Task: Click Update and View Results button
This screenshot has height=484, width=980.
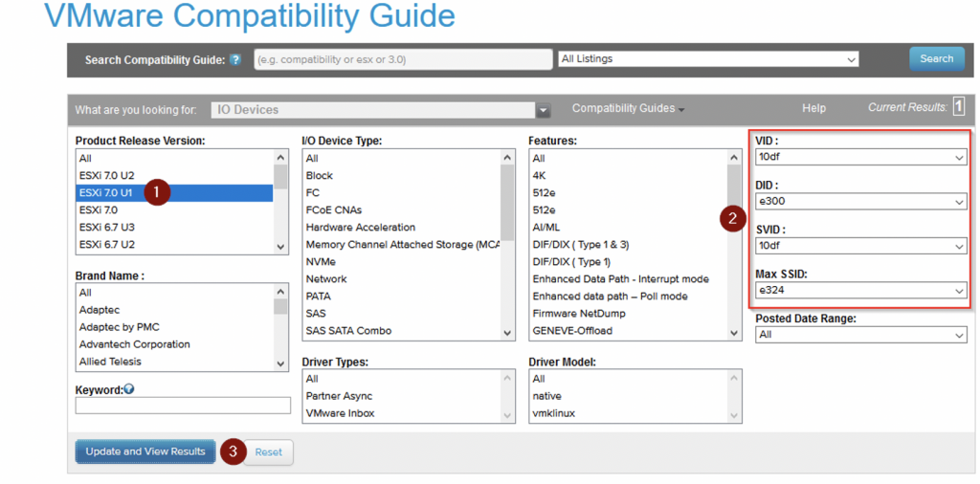Action: [145, 451]
